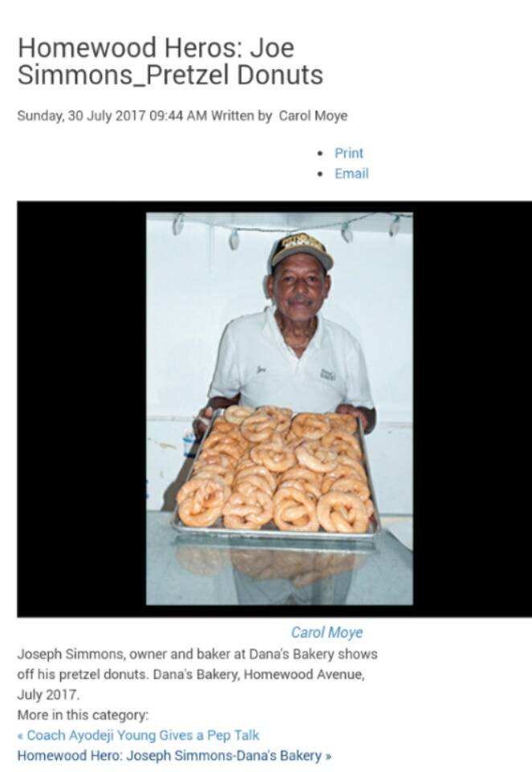The image size is (532, 772).
Task: Click the baker's black and gold cap
Action: coord(301,251)
